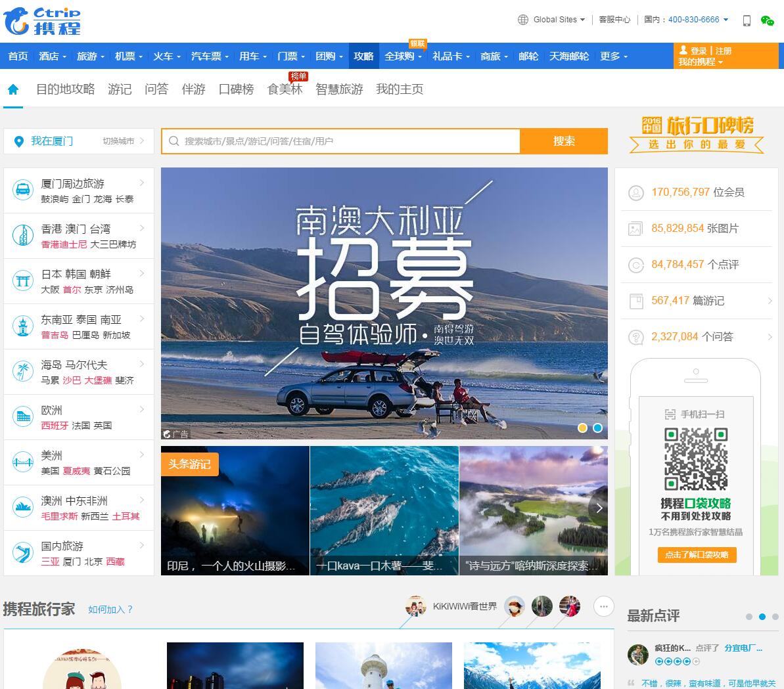Click the Ctrip dolphin logo
Image resolution: width=784 pixels, height=689 pixels.
(x=42, y=21)
